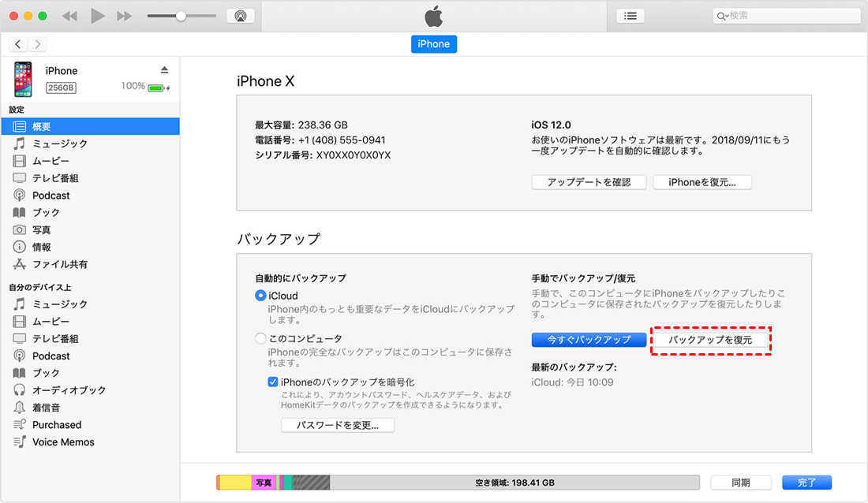The image size is (868, 503).
Task: Select the iCloud backup radio option
Action: [x=261, y=296]
